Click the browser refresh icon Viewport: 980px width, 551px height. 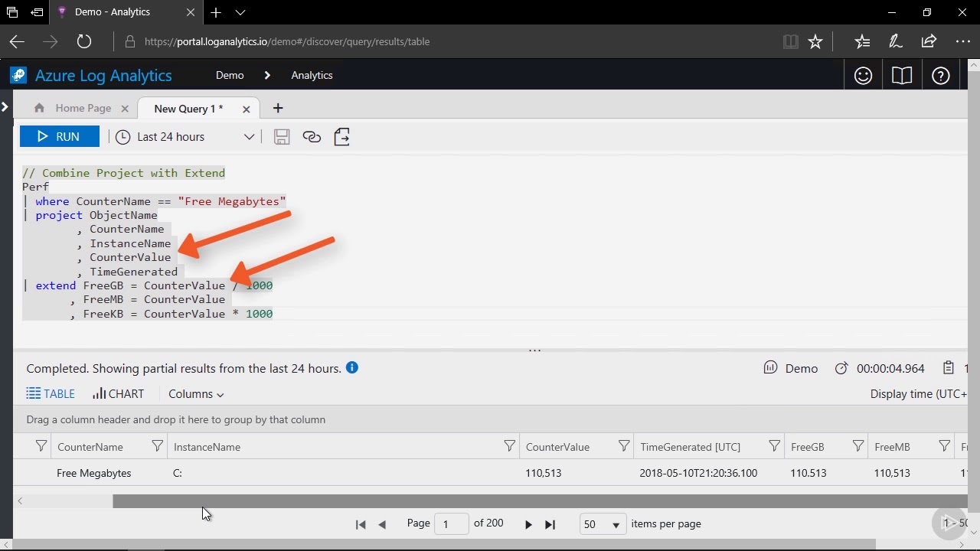click(x=84, y=41)
